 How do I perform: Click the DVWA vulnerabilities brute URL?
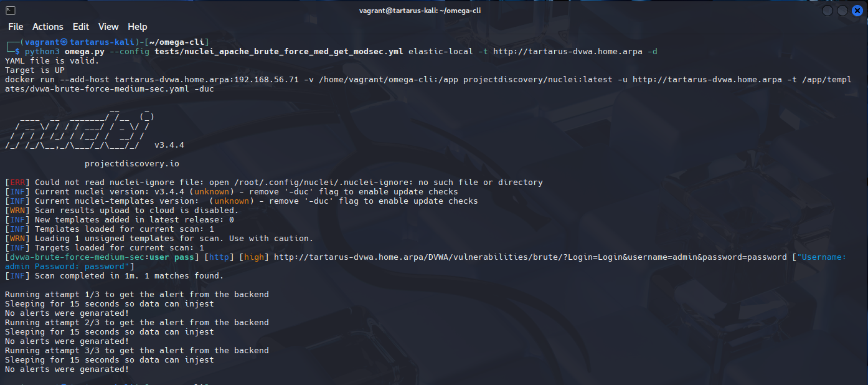click(531, 257)
